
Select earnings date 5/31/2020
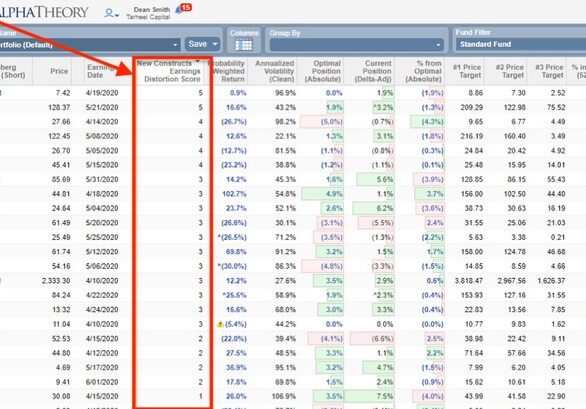point(102,179)
